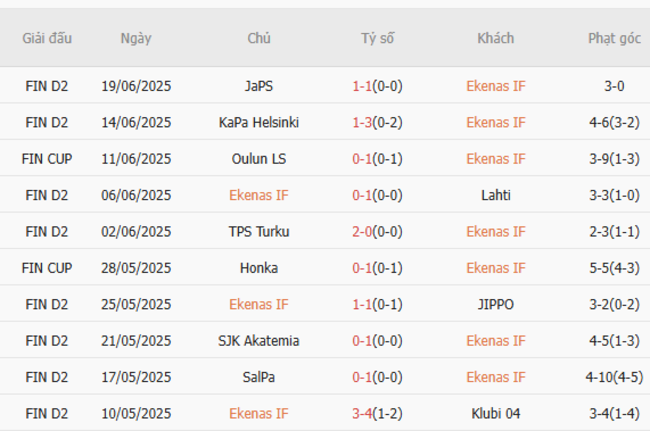Open KaPa Helsinki team link
This screenshot has width=650, height=431.
point(259,122)
